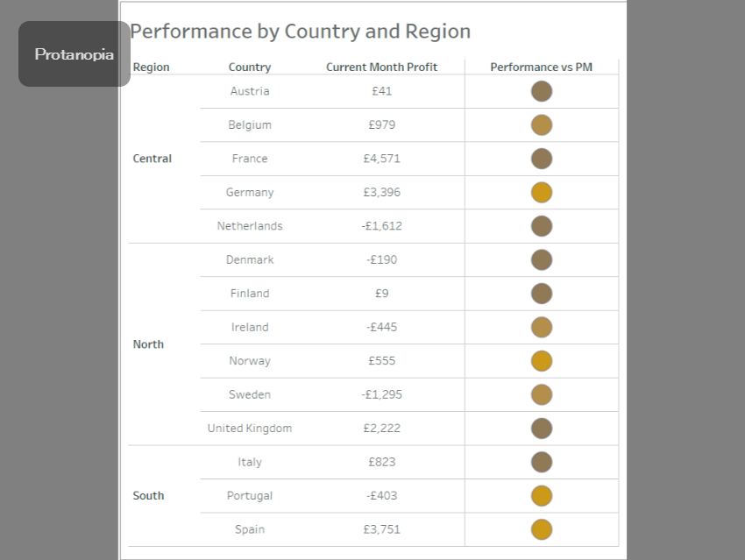This screenshot has height=560, width=745.
Task: Click the South region label
Action: 148,496
